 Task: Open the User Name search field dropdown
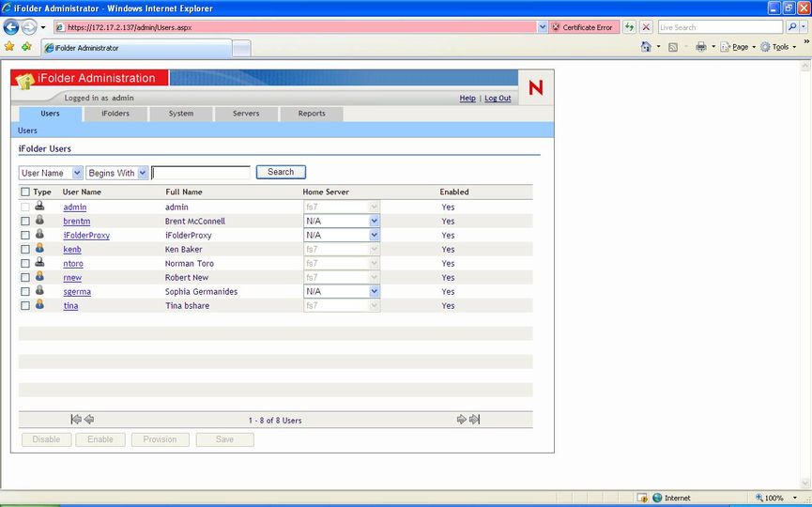coord(51,173)
